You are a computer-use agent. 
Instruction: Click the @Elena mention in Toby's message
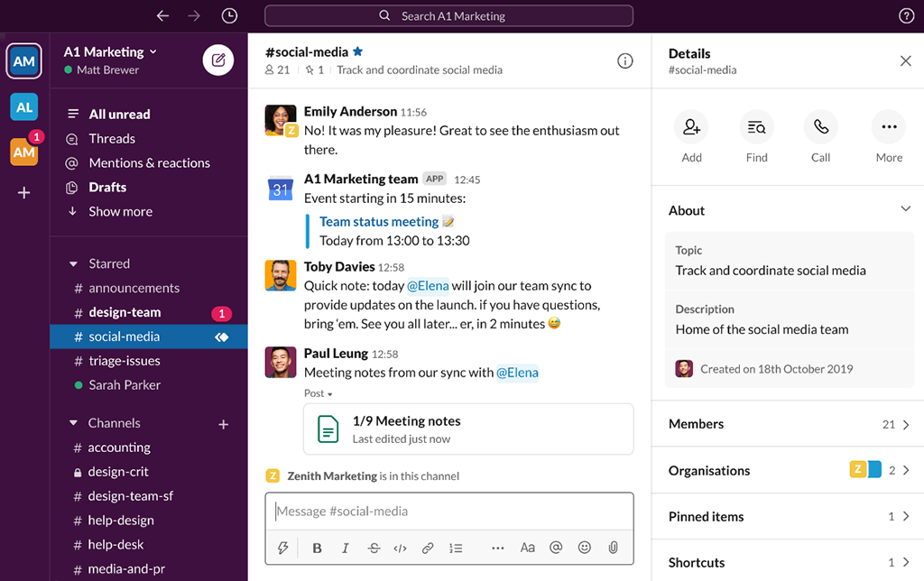click(429, 285)
